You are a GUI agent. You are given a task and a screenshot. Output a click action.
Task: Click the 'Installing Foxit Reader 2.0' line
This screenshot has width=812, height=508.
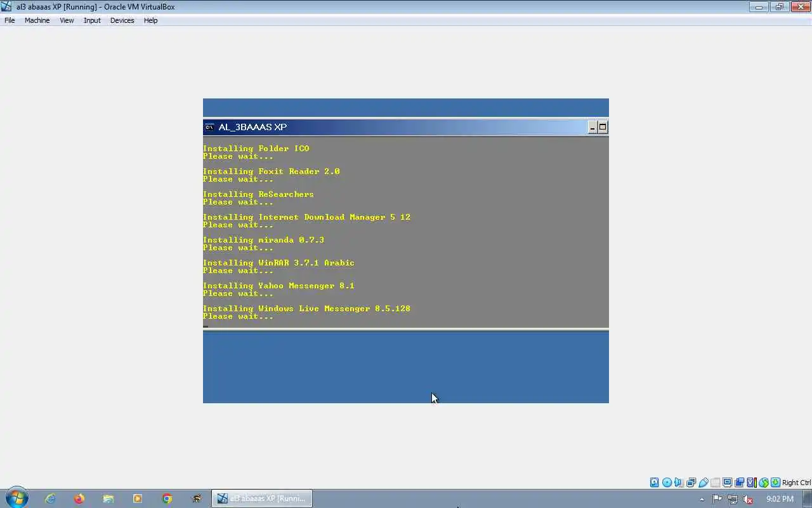272,171
